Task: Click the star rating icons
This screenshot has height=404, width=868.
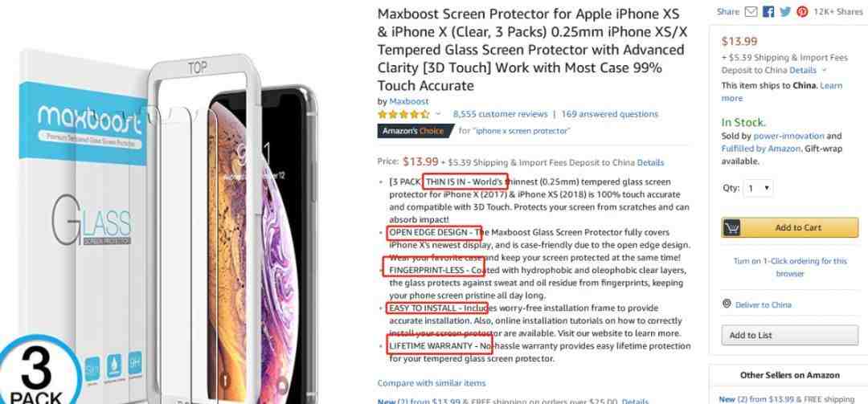Action: (403, 115)
